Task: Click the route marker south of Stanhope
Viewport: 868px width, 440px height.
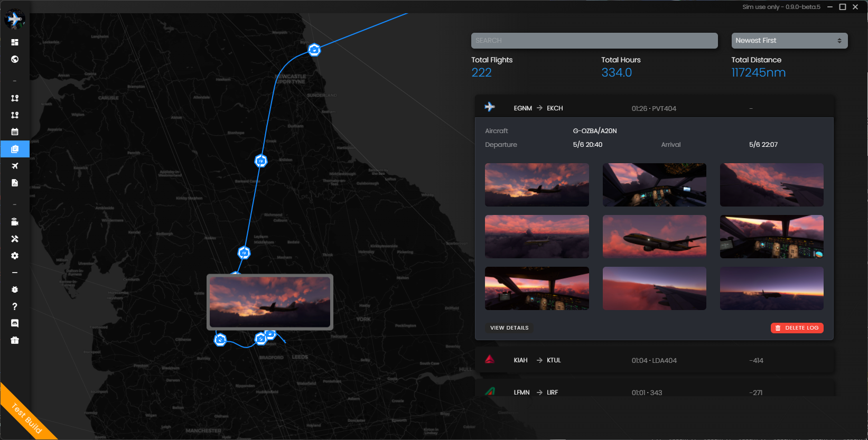Action: (x=261, y=161)
